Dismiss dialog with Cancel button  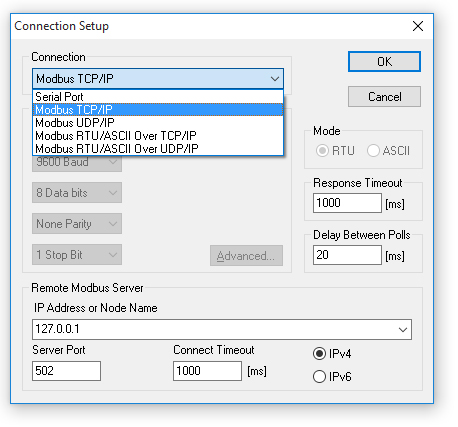[384, 97]
